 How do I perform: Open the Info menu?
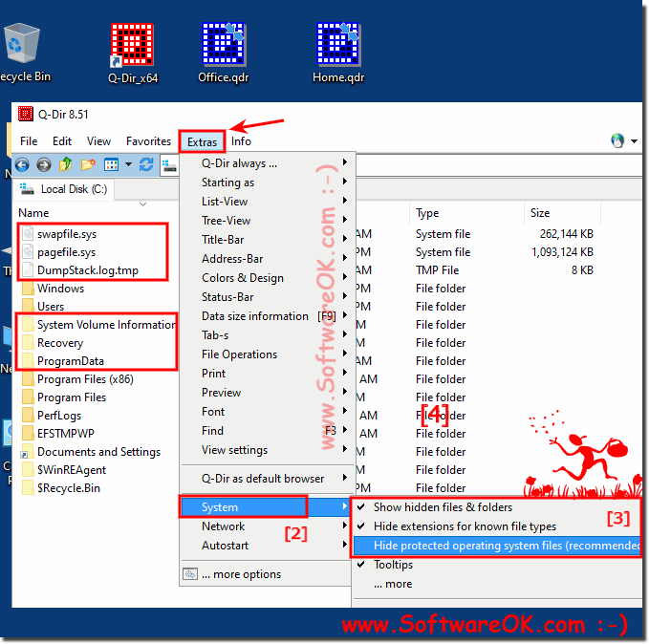coord(241,141)
